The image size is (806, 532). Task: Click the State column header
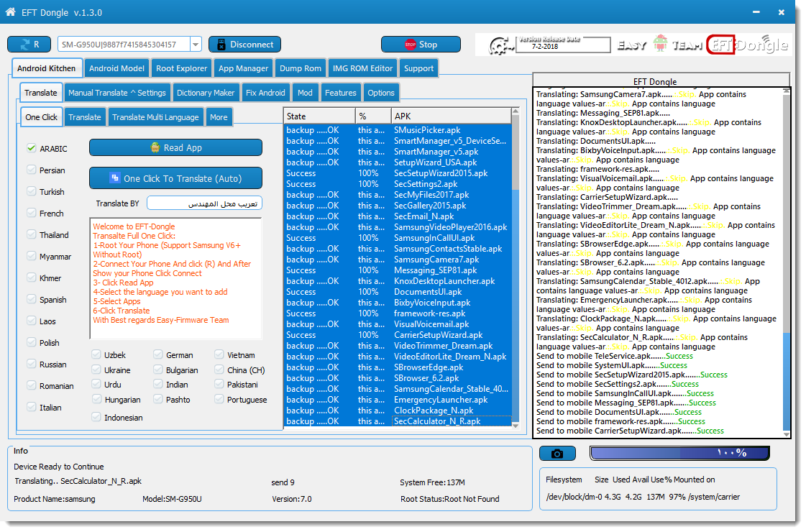pyautogui.click(x=319, y=116)
